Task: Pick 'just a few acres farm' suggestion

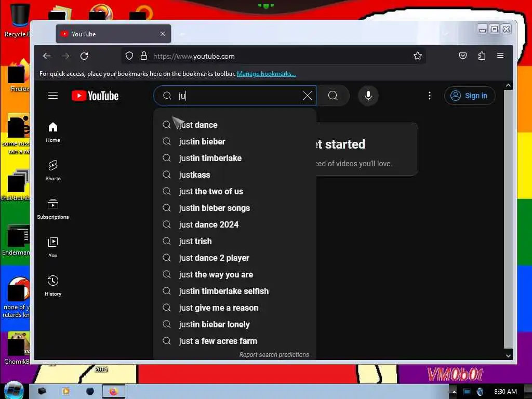Action: pos(235,341)
